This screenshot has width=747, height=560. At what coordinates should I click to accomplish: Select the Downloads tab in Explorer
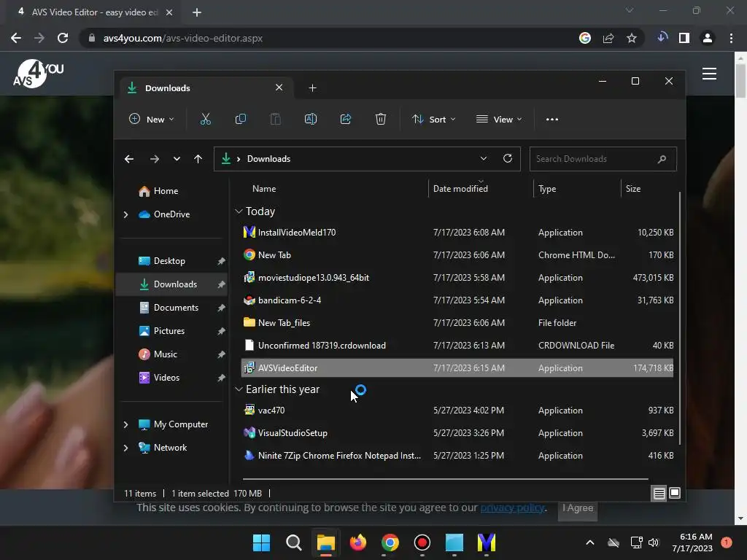pyautogui.click(x=206, y=88)
